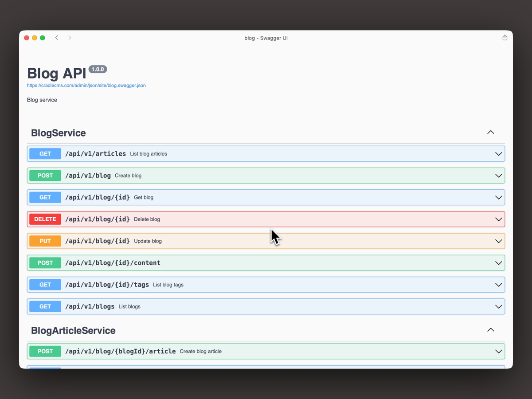Click the List blogs operation row
Screen dimensions: 532x399
[x=266, y=306]
